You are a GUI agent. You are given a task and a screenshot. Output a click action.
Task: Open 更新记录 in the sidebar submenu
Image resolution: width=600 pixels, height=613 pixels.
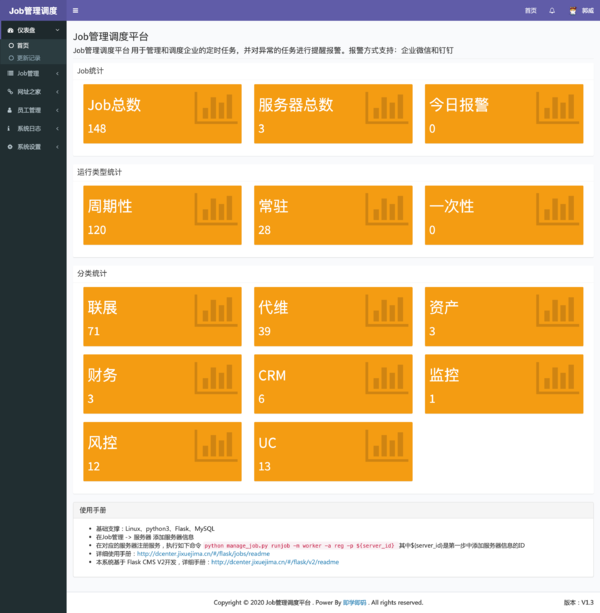(29, 58)
